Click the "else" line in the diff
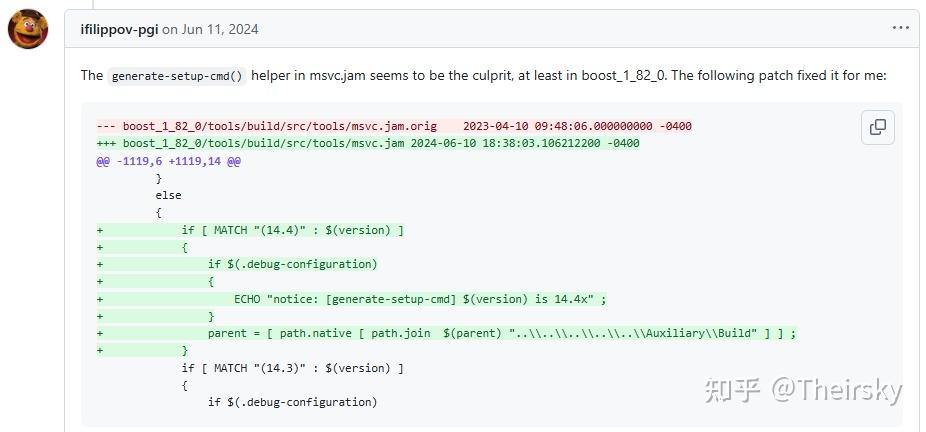Screen dimensions: 926x432 [168, 195]
